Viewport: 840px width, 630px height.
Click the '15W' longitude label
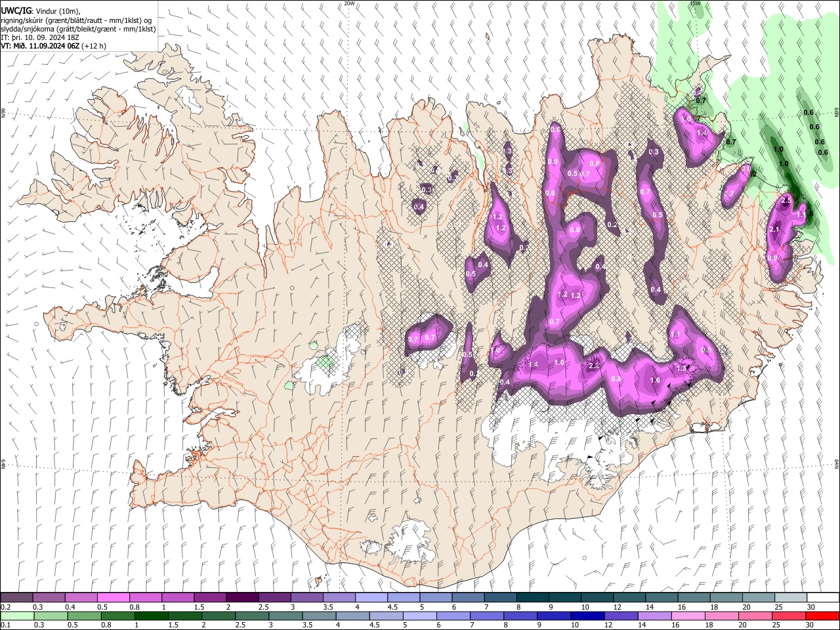pyautogui.click(x=694, y=3)
